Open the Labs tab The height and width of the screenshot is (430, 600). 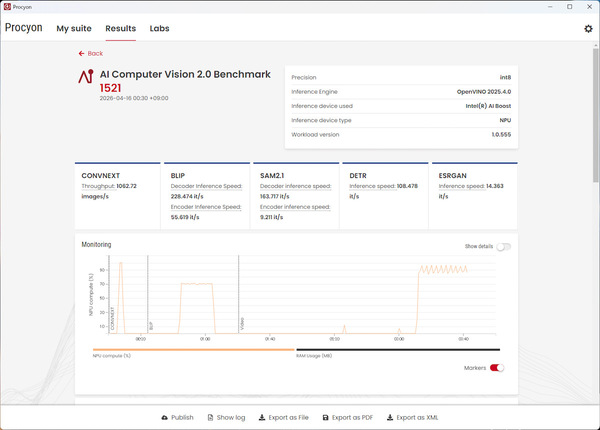click(x=159, y=29)
